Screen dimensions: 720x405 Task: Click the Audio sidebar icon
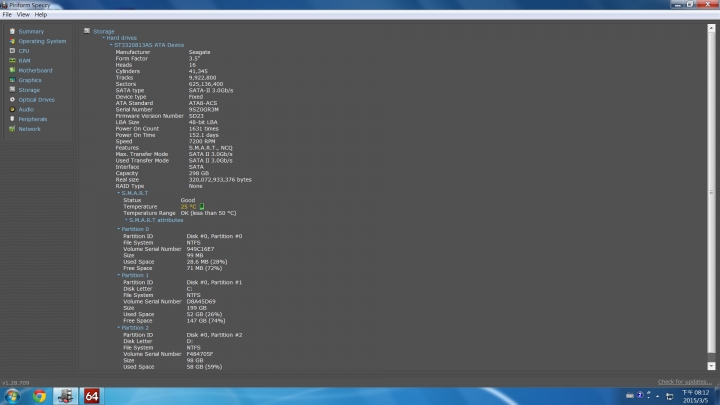coord(12,109)
